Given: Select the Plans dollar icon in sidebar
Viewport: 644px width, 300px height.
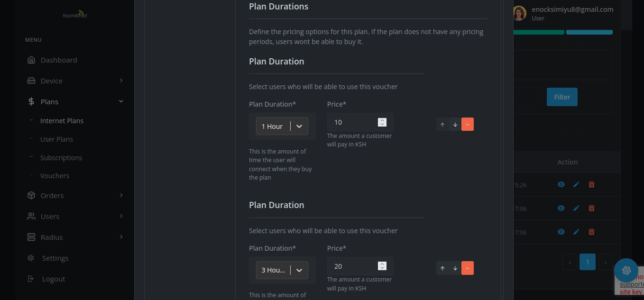Looking at the screenshot, I should pyautogui.click(x=31, y=101).
